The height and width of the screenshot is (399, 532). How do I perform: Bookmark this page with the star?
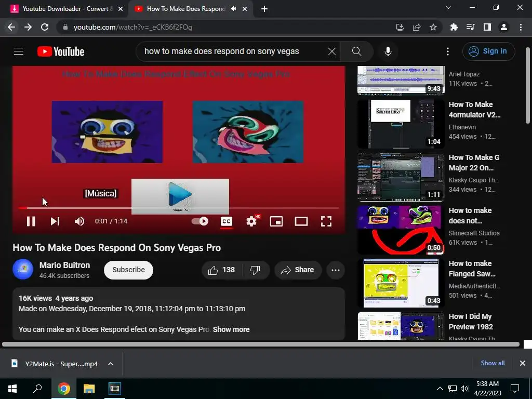click(x=433, y=27)
